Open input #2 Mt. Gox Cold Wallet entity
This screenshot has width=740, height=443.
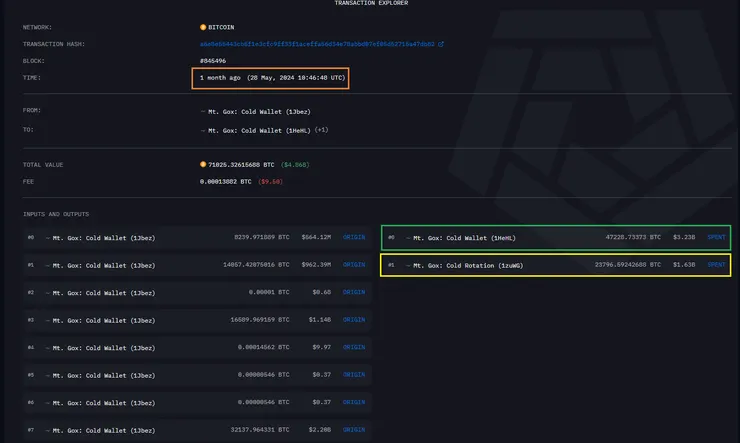pos(104,293)
